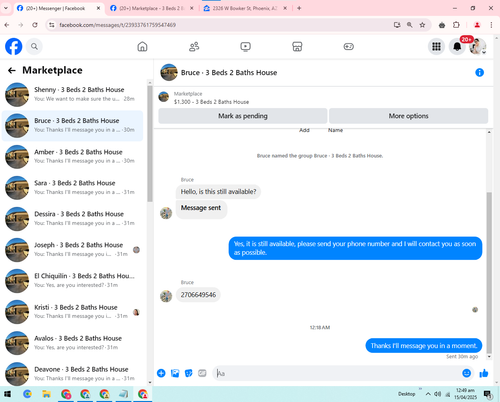Open Chrome profile icon
Viewport: 500px width, 402px height.
click(x=477, y=25)
